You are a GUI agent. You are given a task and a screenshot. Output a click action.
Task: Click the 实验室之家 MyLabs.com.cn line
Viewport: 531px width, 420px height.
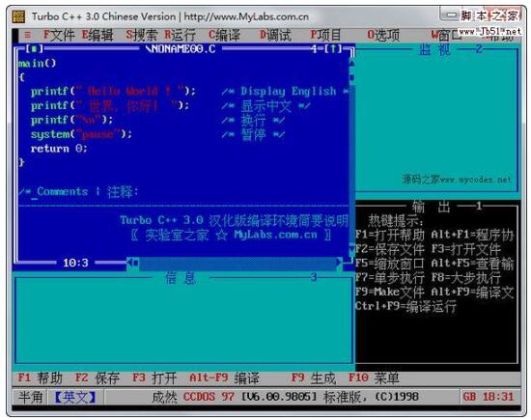pyautogui.click(x=231, y=235)
